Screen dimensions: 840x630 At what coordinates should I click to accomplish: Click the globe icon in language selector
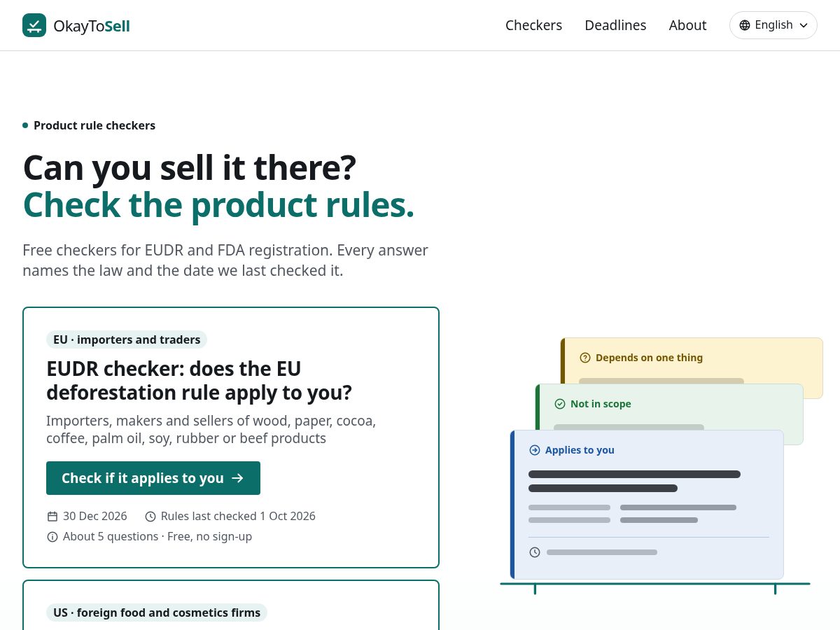[745, 25]
